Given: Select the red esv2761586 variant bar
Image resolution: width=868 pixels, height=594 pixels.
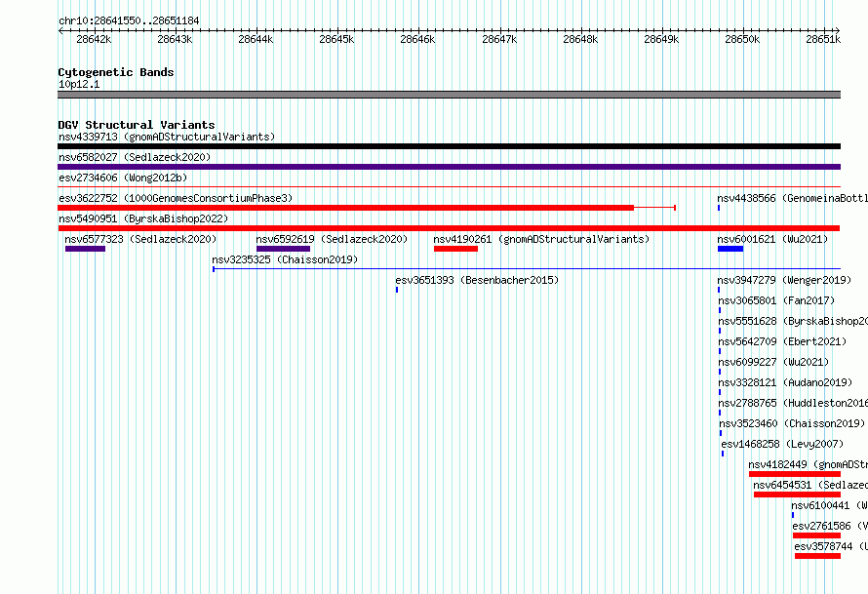Looking at the screenshot, I should pyautogui.click(x=816, y=535).
